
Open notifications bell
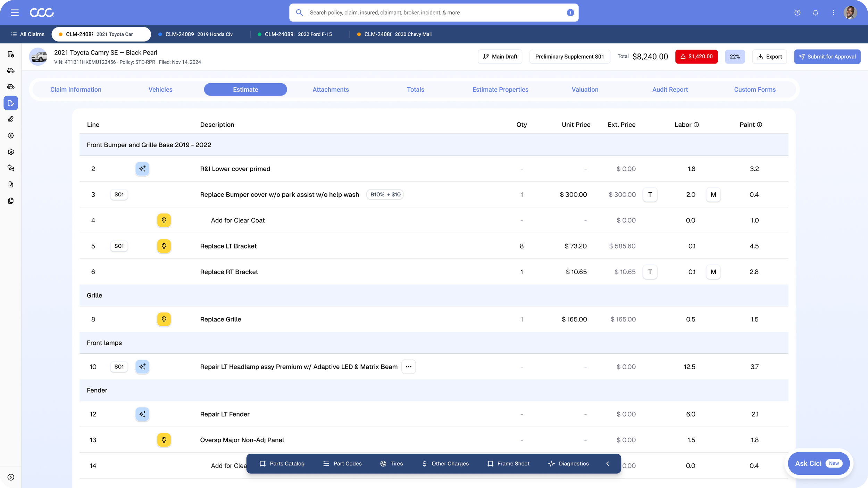pyautogui.click(x=816, y=13)
